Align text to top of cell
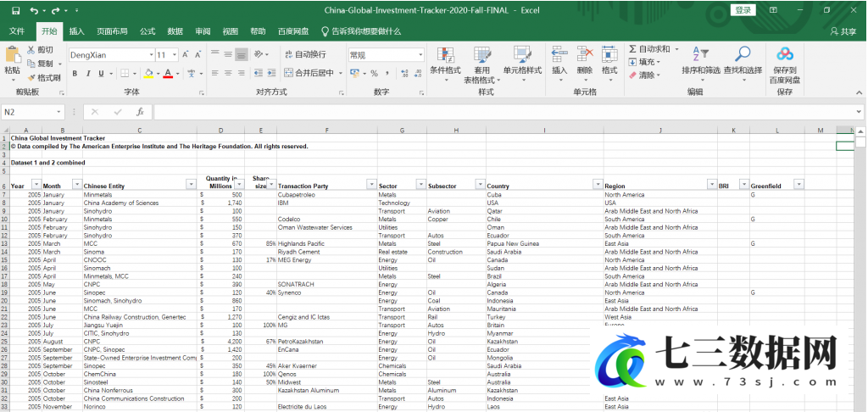The width and height of the screenshot is (868, 412). click(214, 54)
